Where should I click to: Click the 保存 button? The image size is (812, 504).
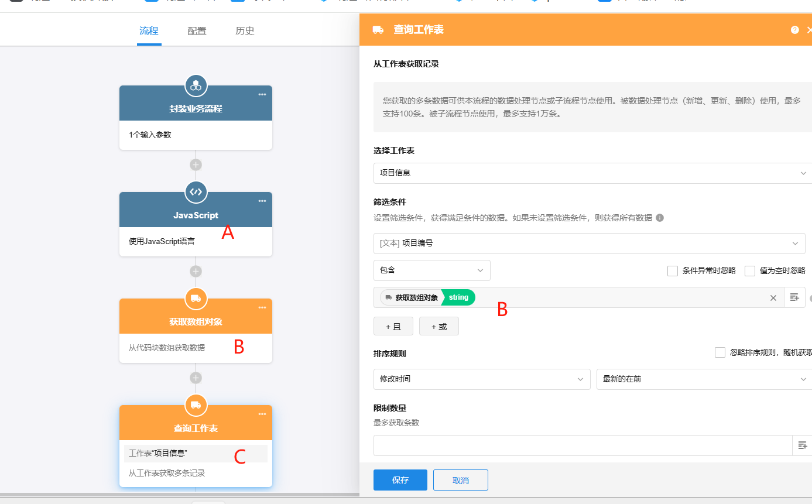tap(400, 480)
